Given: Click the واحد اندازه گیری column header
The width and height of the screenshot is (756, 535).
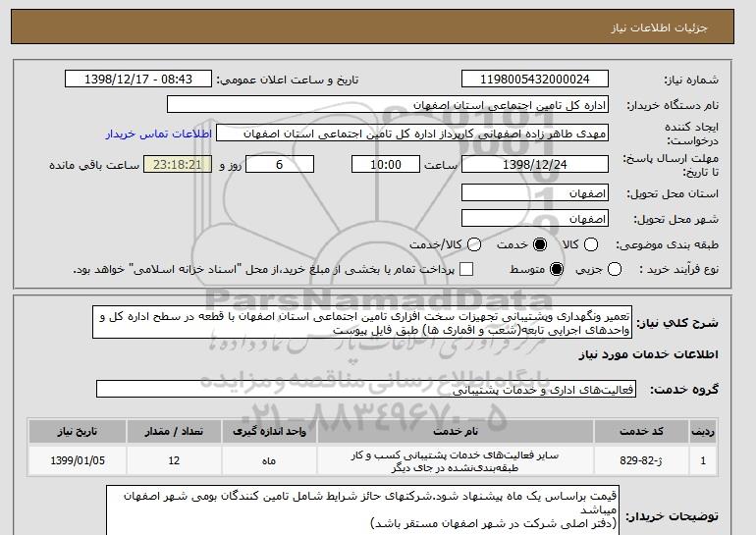Looking at the screenshot, I should (269, 431).
